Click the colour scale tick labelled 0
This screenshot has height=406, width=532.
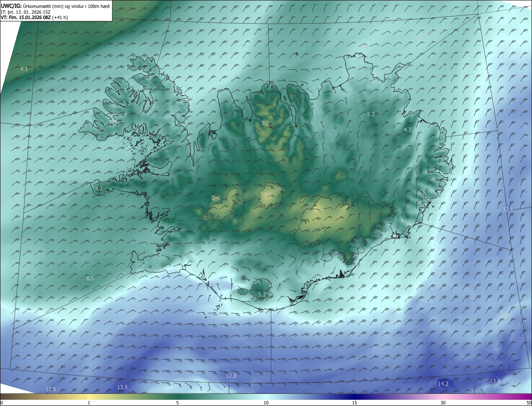2,403
